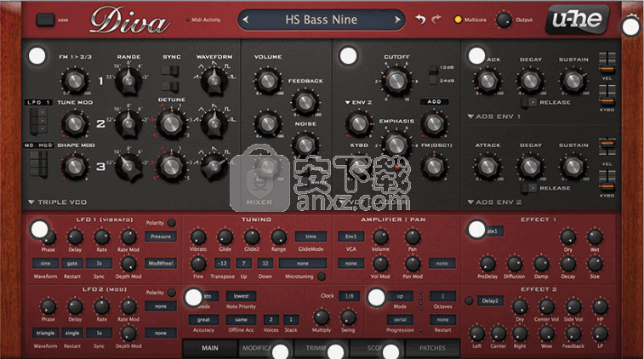Click the undo arrow icon
Screen dimensions: 644x359
click(419, 19)
